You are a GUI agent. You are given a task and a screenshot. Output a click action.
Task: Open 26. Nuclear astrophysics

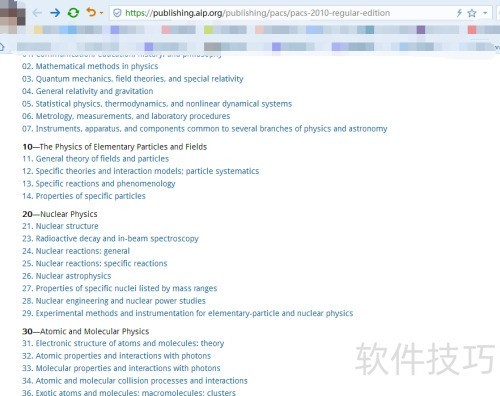click(67, 276)
